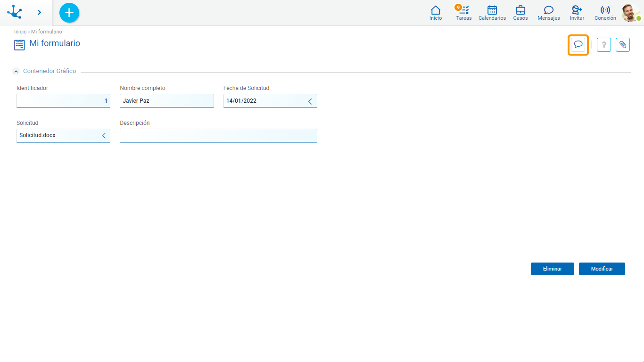Click the Solicitud.docx file arrow

tap(104, 136)
